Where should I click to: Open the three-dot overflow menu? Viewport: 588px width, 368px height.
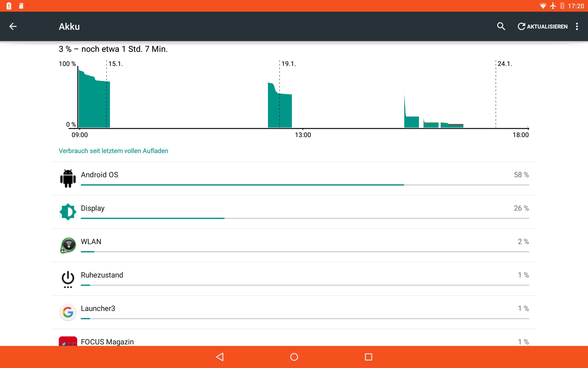[x=577, y=27]
